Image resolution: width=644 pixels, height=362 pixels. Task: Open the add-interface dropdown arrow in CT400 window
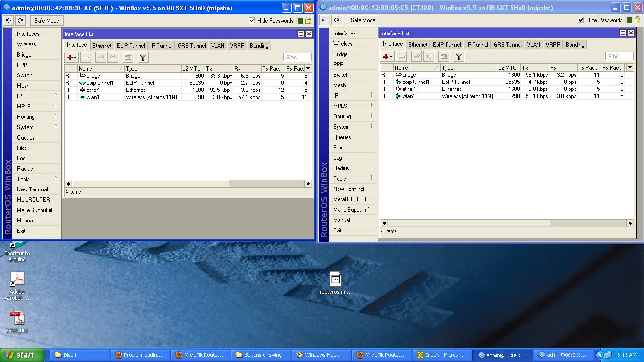392,57
